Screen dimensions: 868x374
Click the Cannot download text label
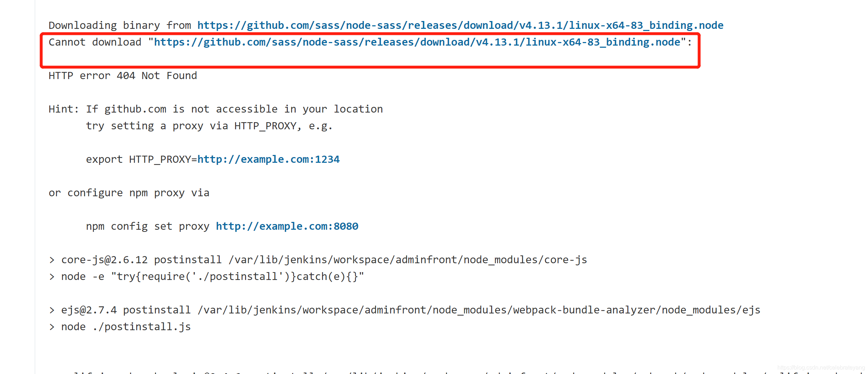(95, 42)
